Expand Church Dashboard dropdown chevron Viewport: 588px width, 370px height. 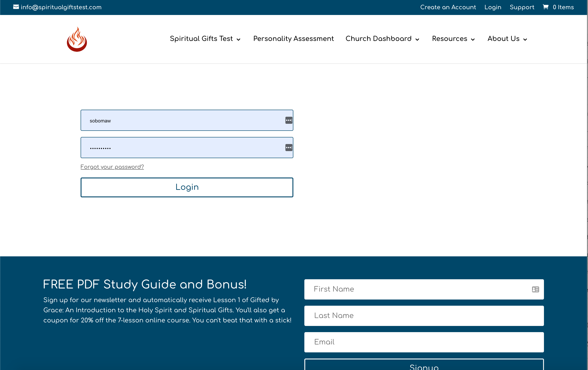point(417,40)
